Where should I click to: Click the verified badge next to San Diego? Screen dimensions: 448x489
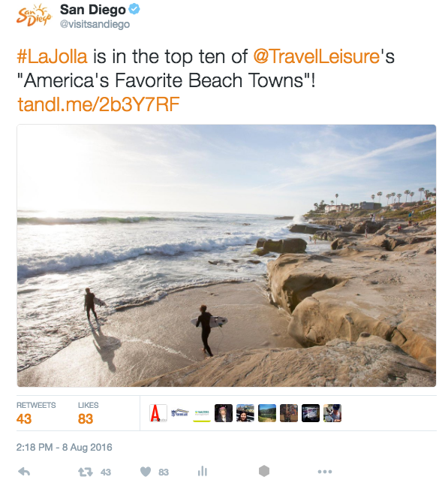134,10
